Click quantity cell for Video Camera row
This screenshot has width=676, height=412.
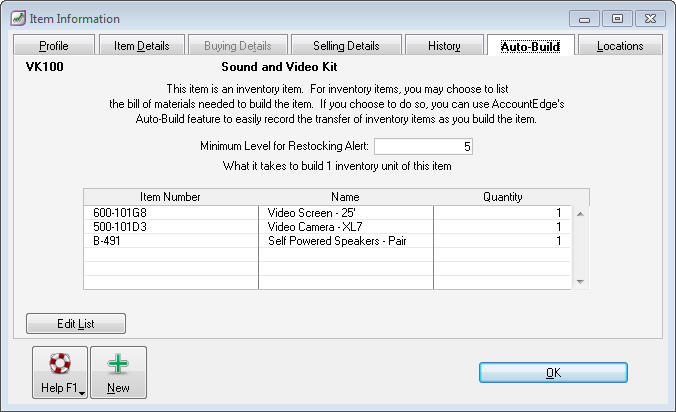503,227
